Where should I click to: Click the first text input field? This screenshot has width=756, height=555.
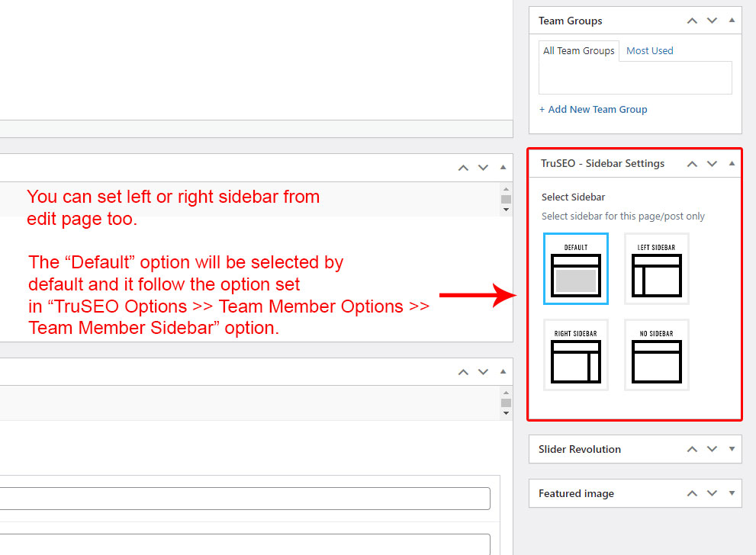click(x=244, y=499)
